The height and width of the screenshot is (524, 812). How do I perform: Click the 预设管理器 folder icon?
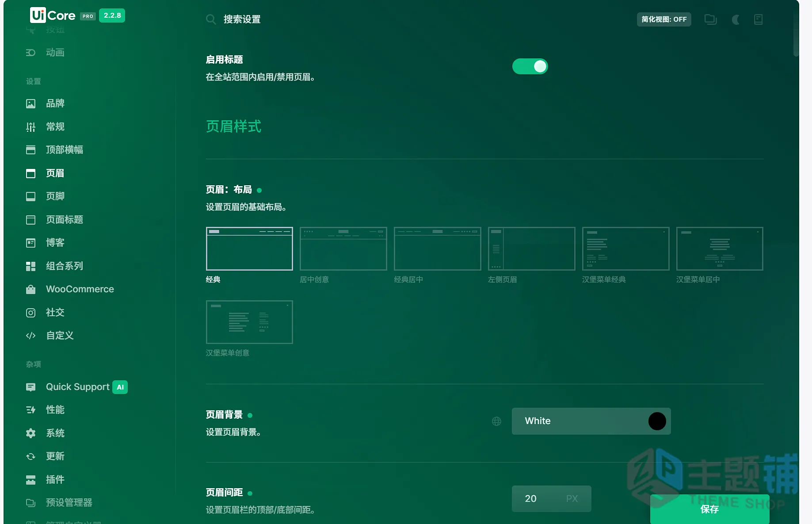(30, 503)
